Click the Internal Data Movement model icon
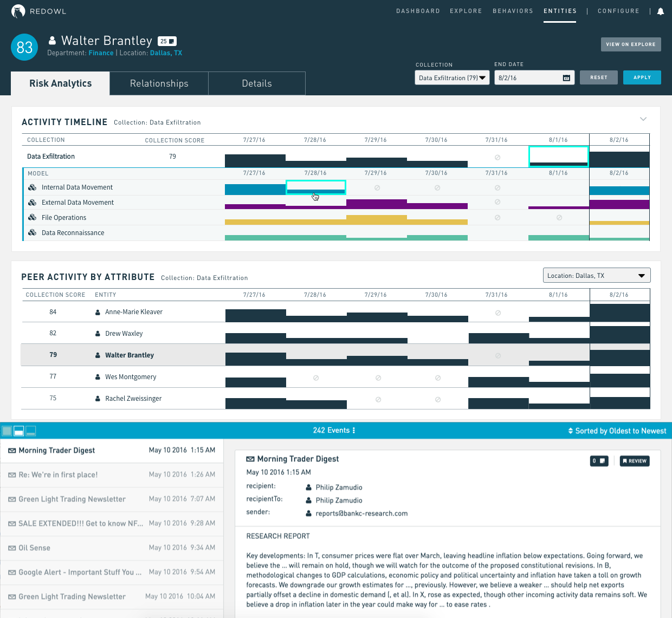This screenshot has height=618, width=672. pos(32,187)
